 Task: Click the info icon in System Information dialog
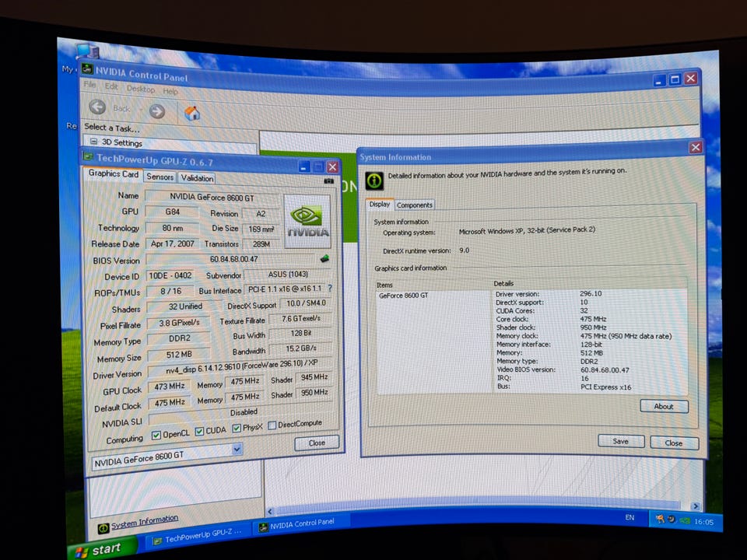tap(374, 180)
